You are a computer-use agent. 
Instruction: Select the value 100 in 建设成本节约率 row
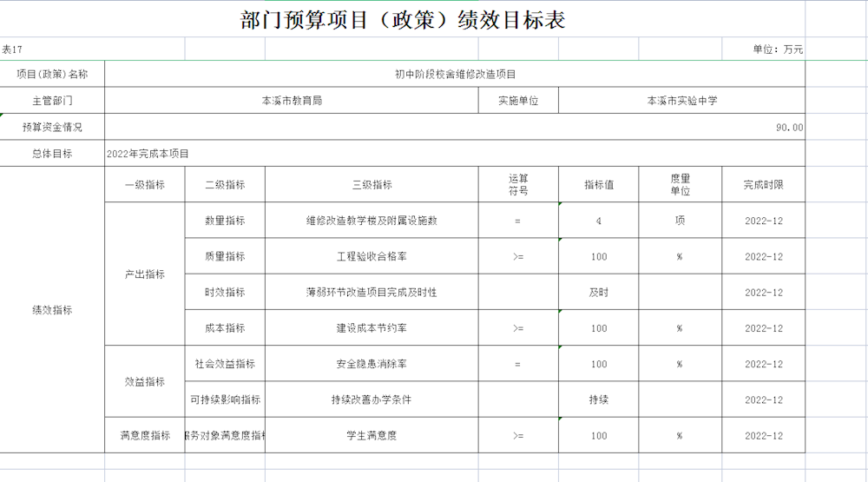598,328
